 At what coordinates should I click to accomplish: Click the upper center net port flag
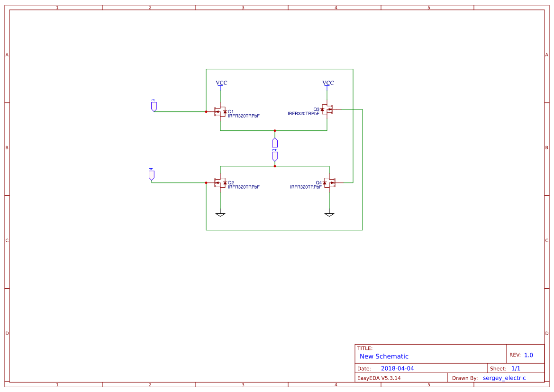pos(275,143)
